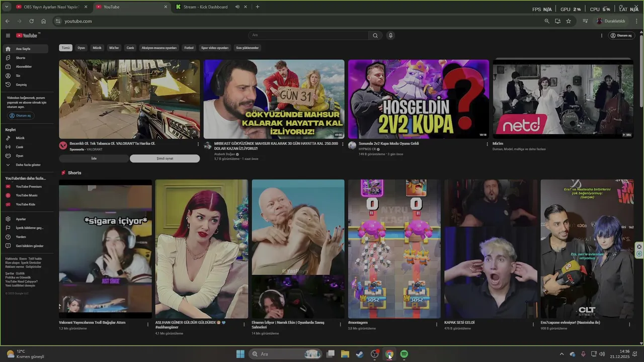The height and width of the screenshot is (362, 644).
Task: Reload the page
Action: (31, 21)
